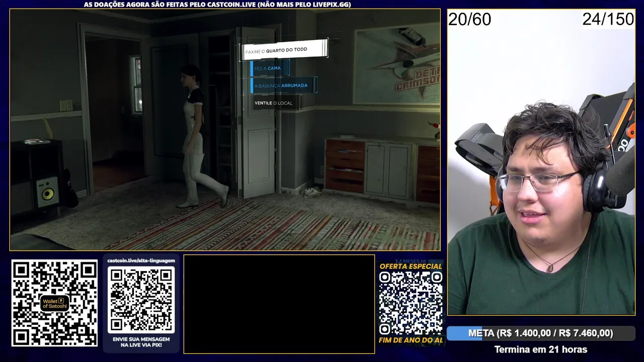Click the 'Termina em 21 horas' text
The height and width of the screenshot is (362, 644).
pyautogui.click(x=541, y=349)
